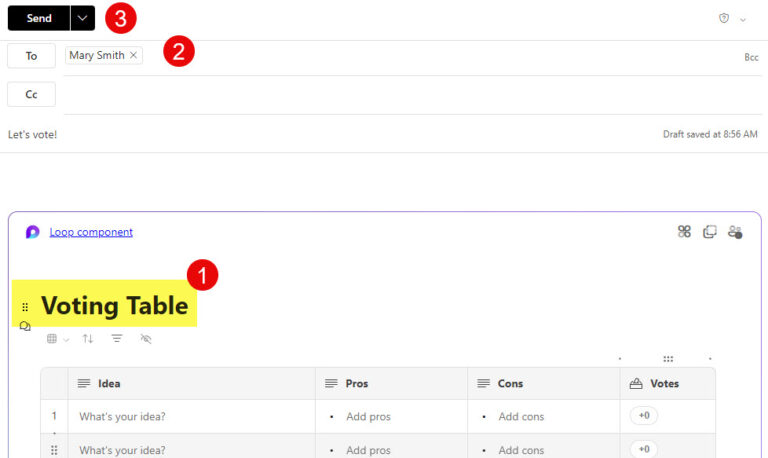Copy the Loop component
The height and width of the screenshot is (458, 768).
710,232
